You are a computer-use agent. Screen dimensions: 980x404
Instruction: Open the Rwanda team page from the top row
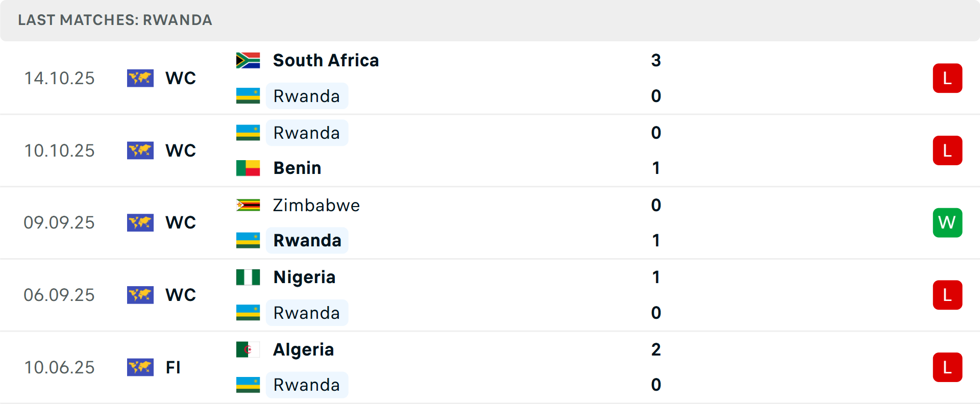[307, 96]
